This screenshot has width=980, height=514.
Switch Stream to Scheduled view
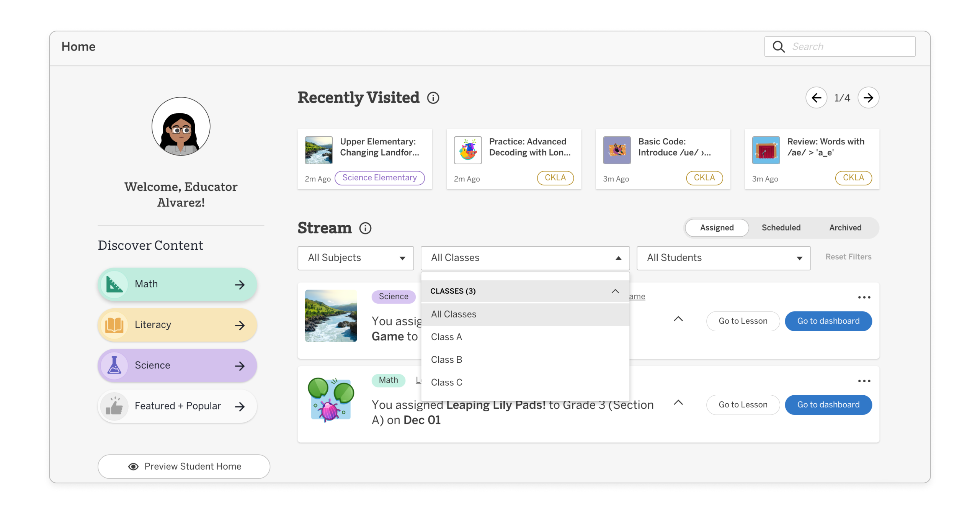tap(781, 228)
